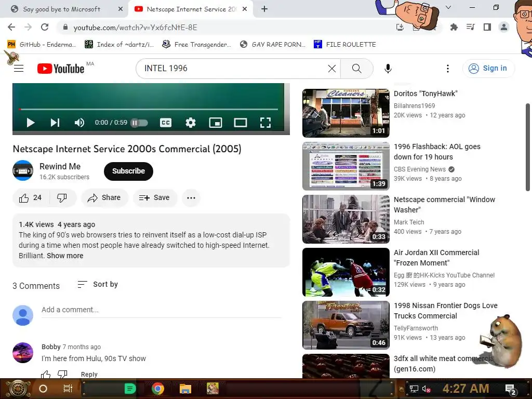The image size is (532, 399).
Task: Open Doritos TonyHawk video thumbnail
Action: coord(345,113)
